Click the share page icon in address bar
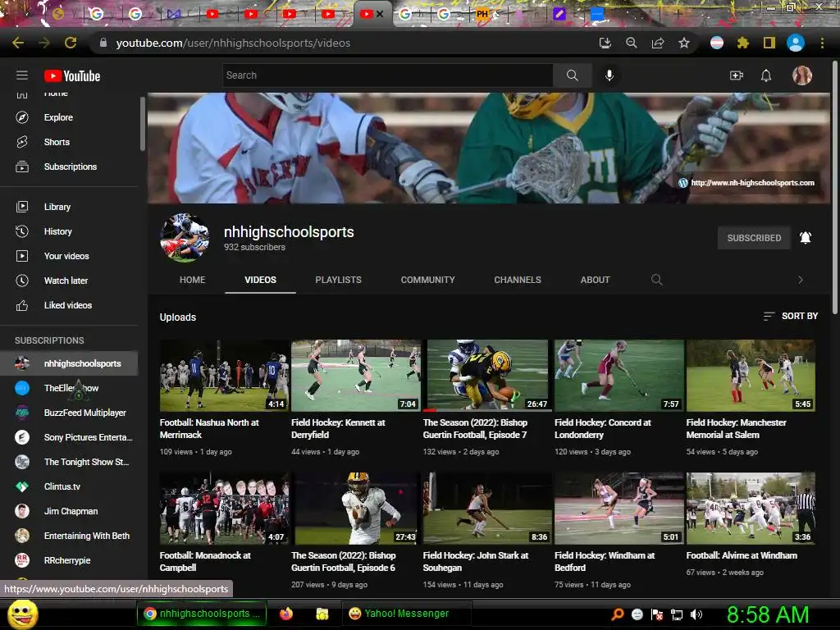 [658, 43]
